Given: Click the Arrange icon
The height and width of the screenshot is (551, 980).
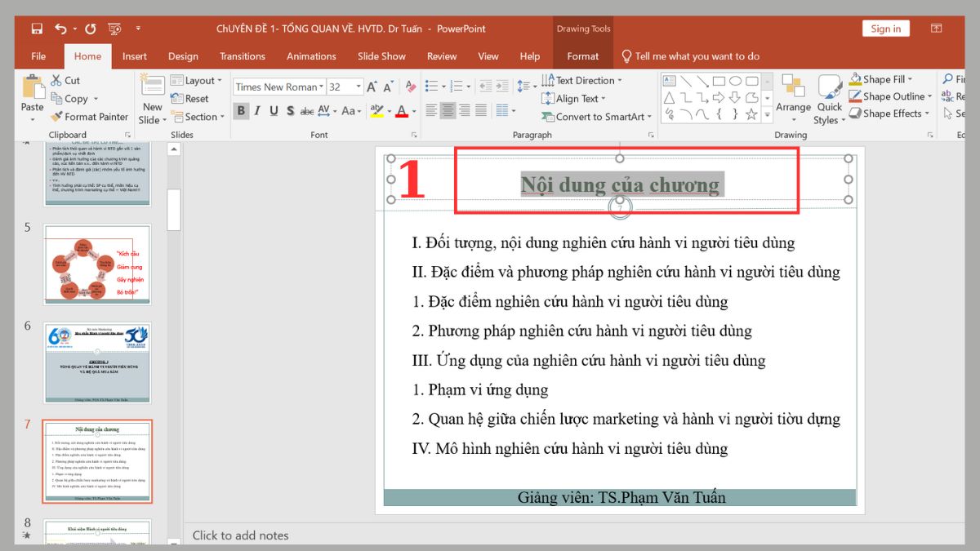Looking at the screenshot, I should (x=792, y=96).
